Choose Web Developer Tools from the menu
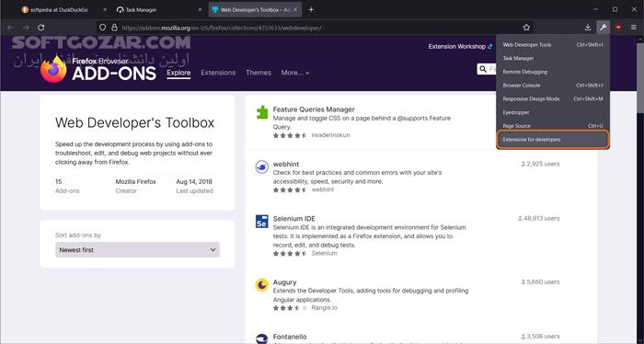 (553, 45)
